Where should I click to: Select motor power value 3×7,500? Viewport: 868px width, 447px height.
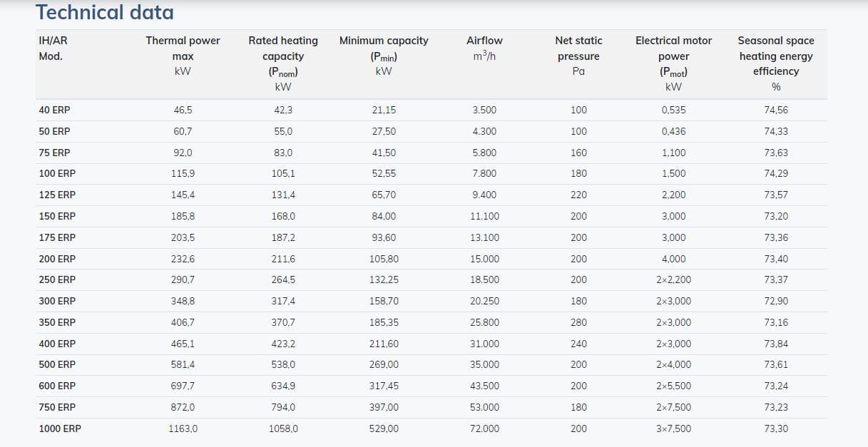click(x=673, y=428)
